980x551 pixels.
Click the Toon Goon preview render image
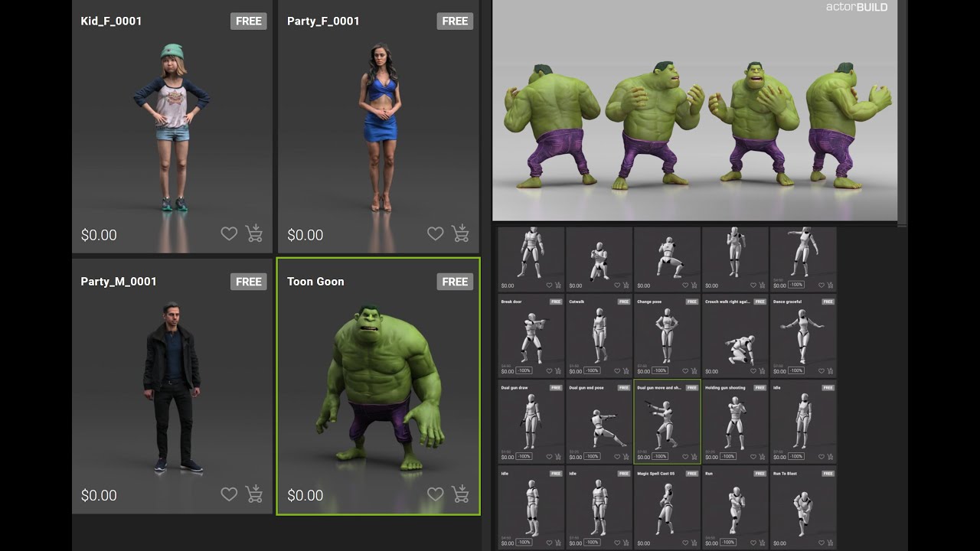[694, 110]
